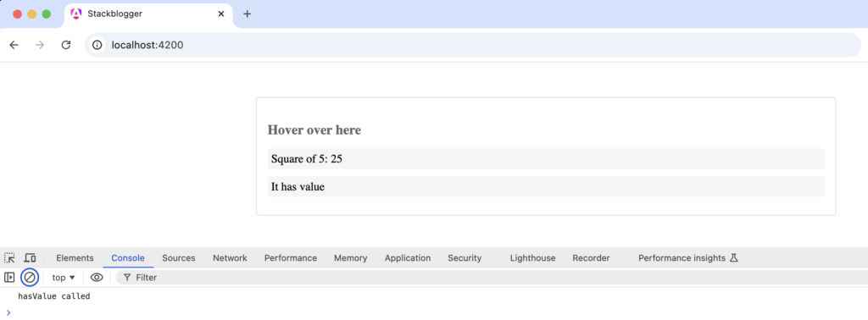Click the Hover over here heading
This screenshot has height=320, width=868.
(314, 130)
